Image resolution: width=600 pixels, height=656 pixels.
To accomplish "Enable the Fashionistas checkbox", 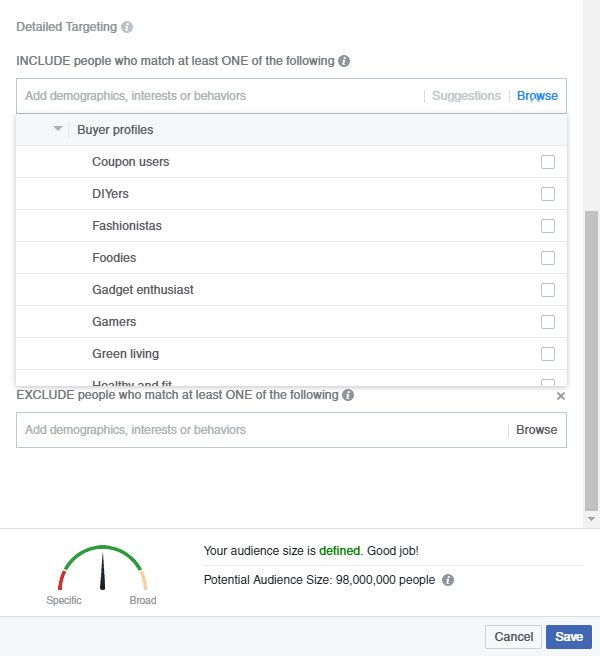I will 548,226.
